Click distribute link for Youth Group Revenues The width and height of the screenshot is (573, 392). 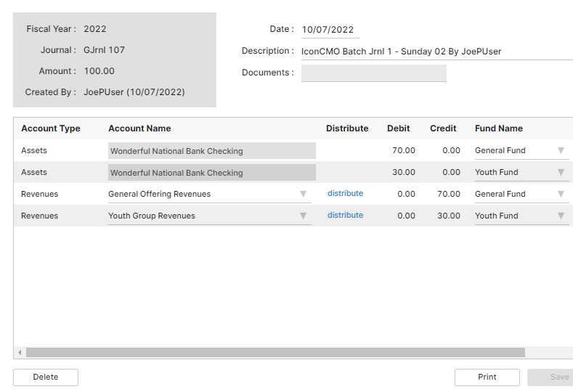(x=345, y=215)
